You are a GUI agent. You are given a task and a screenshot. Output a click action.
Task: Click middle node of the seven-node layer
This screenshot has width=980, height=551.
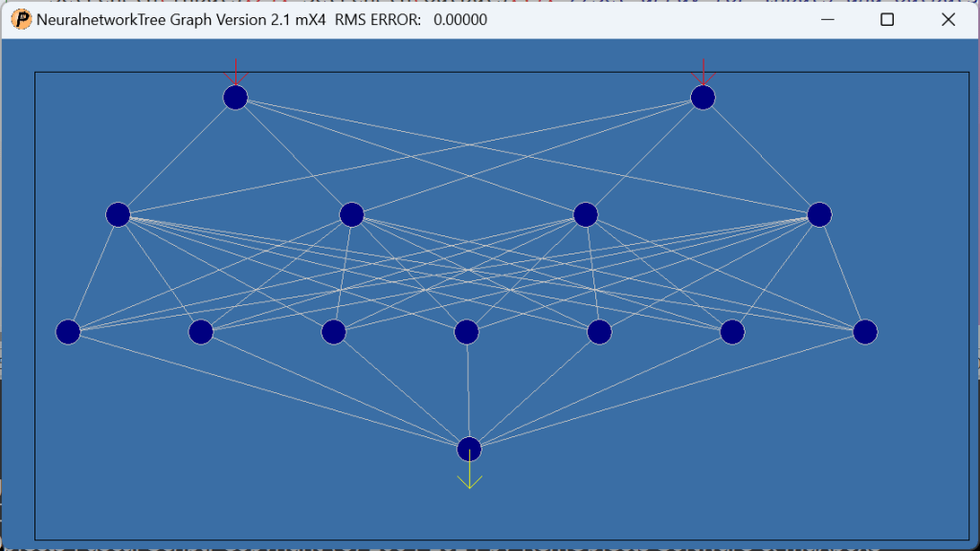pos(467,332)
